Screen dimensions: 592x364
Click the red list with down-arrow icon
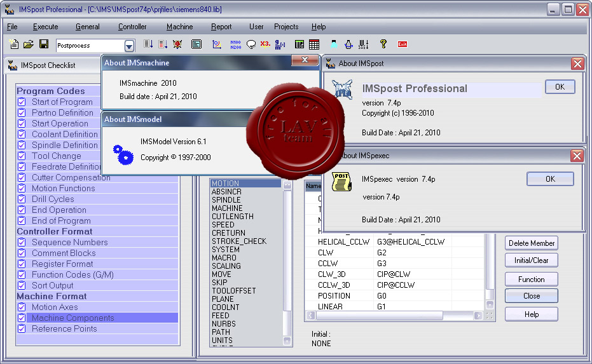[163, 44]
